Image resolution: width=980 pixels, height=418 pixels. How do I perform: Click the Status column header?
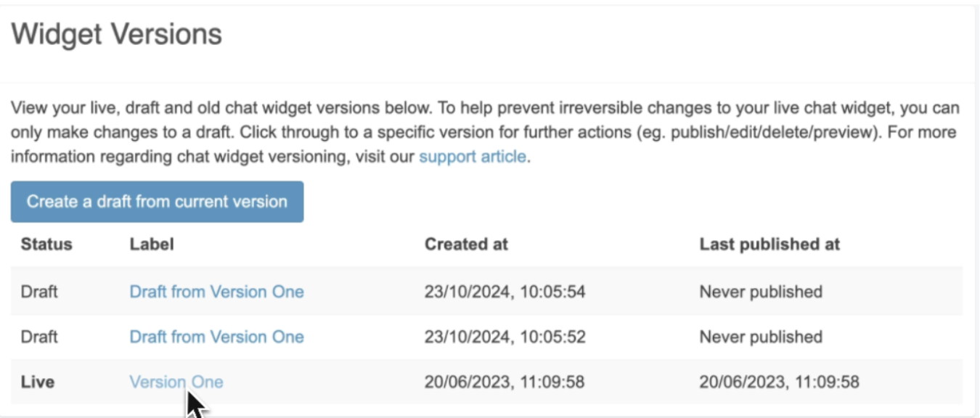tap(46, 245)
